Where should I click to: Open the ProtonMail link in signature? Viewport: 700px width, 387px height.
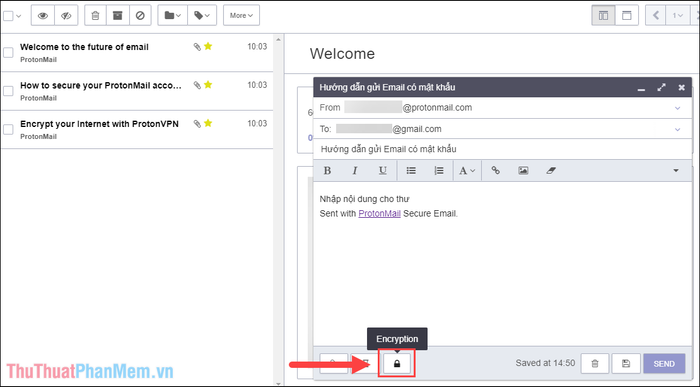point(379,214)
